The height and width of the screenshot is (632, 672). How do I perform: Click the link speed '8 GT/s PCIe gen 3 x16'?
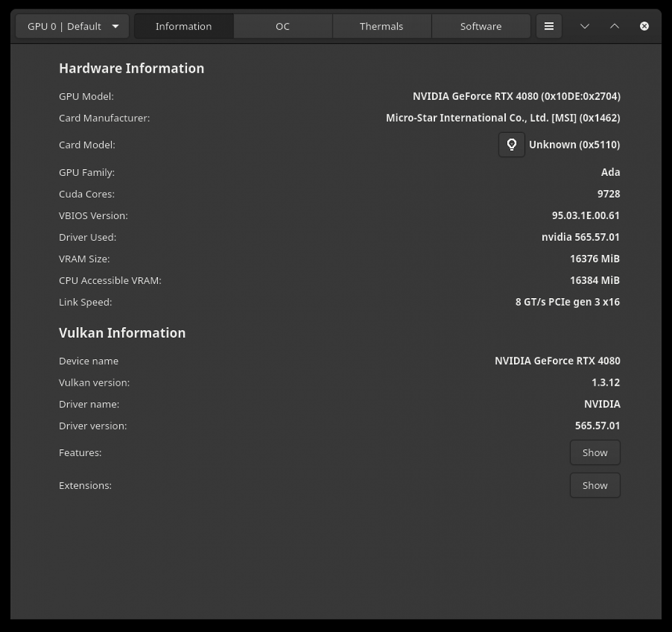[568, 302]
